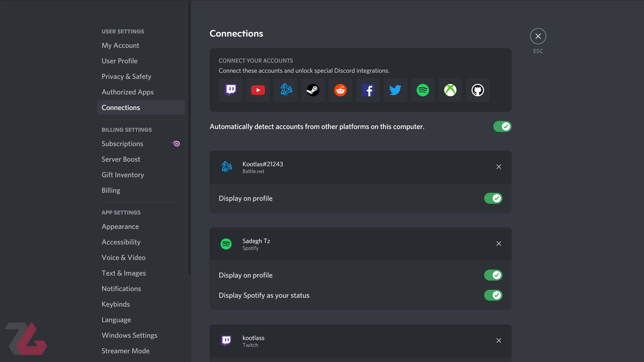Connect a YouTube account icon
The width and height of the screenshot is (644, 362).
(x=258, y=90)
